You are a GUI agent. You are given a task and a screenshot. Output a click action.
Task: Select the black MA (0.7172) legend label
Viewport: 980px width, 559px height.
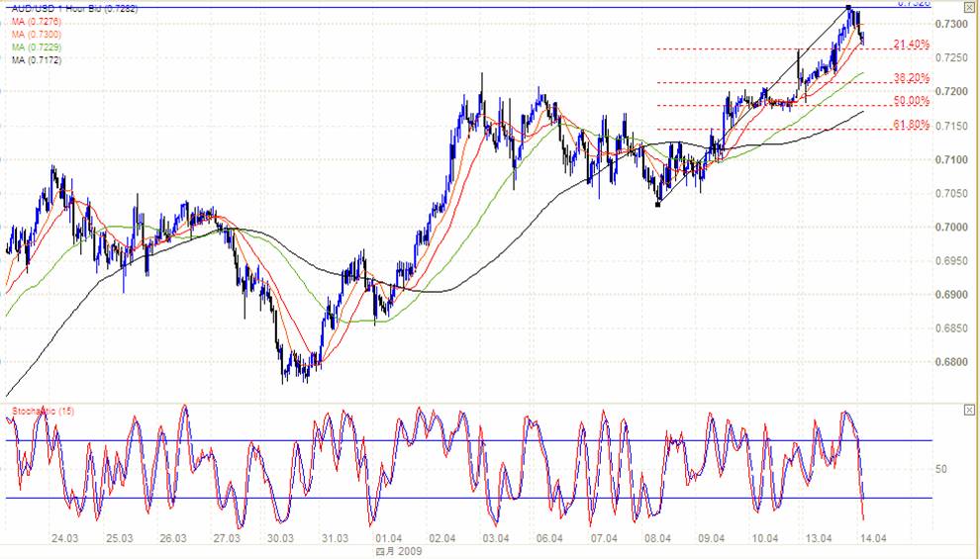(37, 60)
